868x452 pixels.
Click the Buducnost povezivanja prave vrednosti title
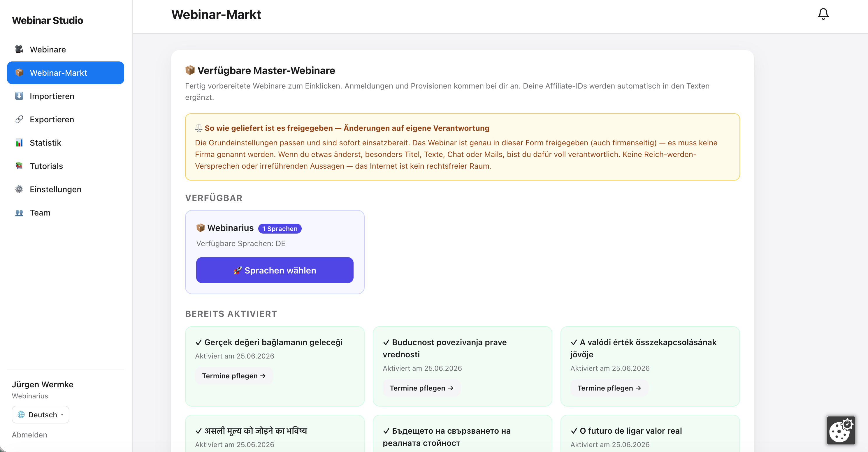445,348
